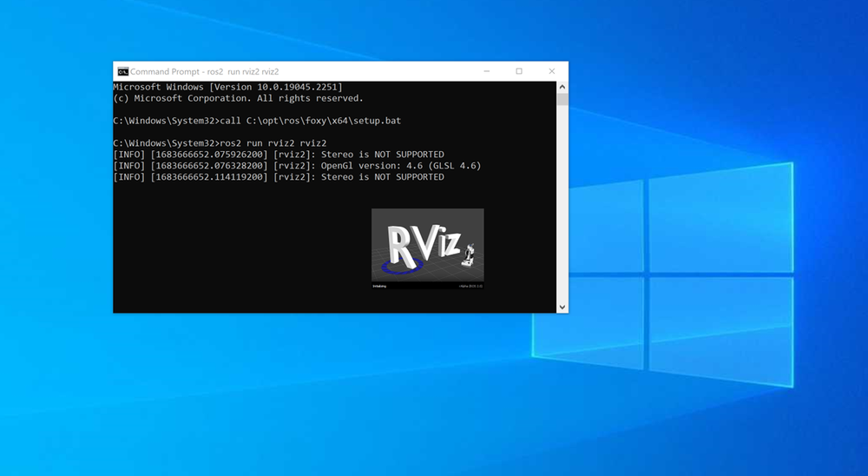
Task: Click the Command Prompt title text
Action: point(204,71)
